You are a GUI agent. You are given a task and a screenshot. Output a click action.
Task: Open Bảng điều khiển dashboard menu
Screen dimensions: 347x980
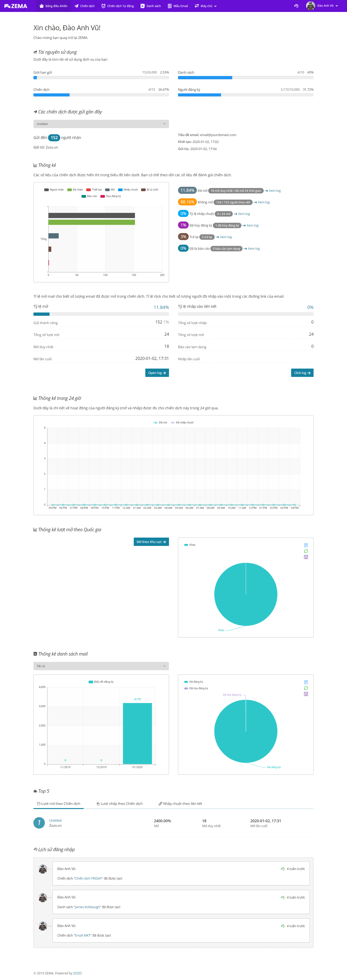point(54,6)
